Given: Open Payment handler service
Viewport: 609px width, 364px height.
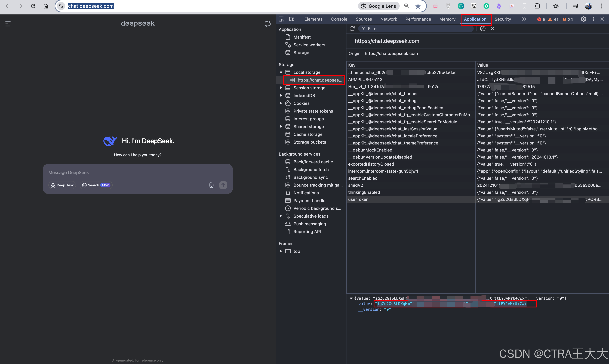Looking at the screenshot, I should point(310,201).
